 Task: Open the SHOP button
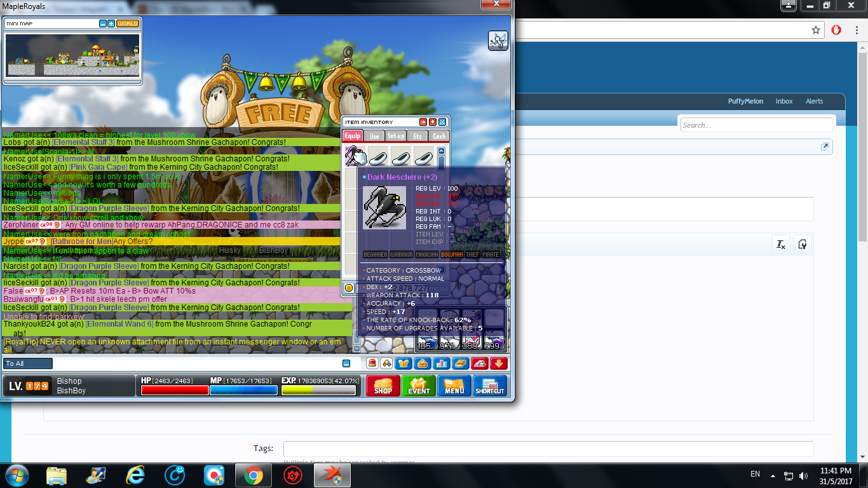383,386
